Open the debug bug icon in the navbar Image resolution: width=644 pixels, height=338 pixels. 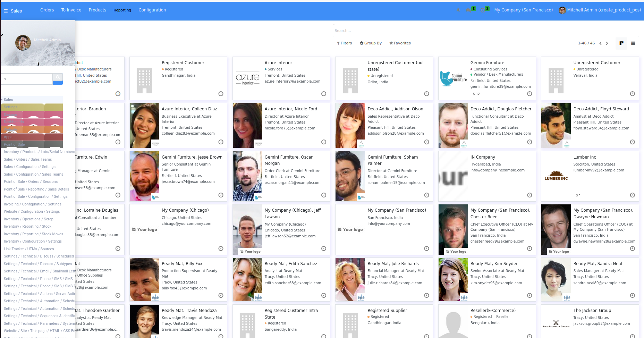click(x=458, y=10)
